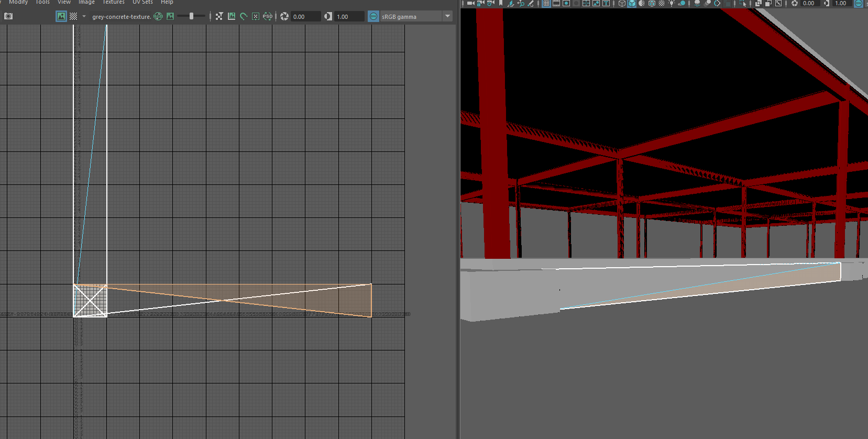Open the Textures menu
The image size is (868, 439).
[x=114, y=2]
